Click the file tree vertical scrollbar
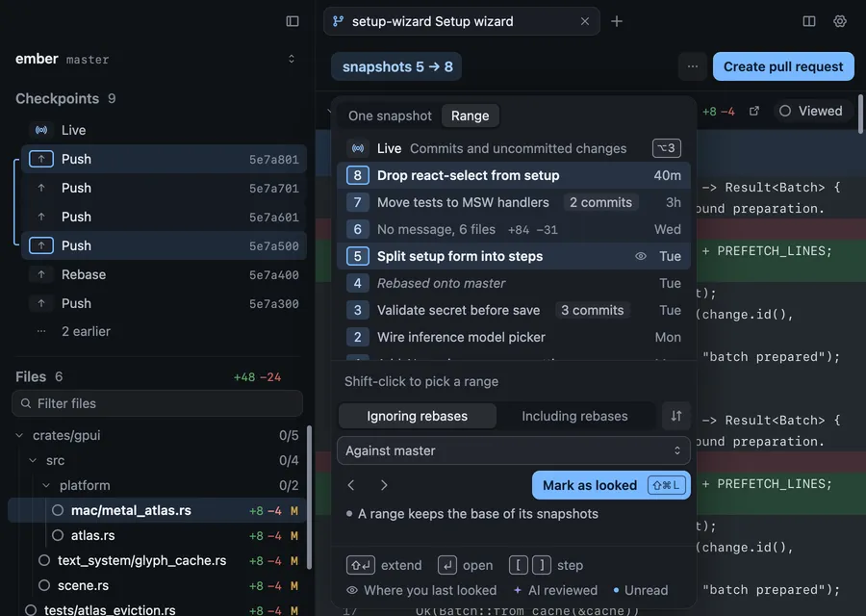Screen dimensions: 866x616 (x=309, y=498)
